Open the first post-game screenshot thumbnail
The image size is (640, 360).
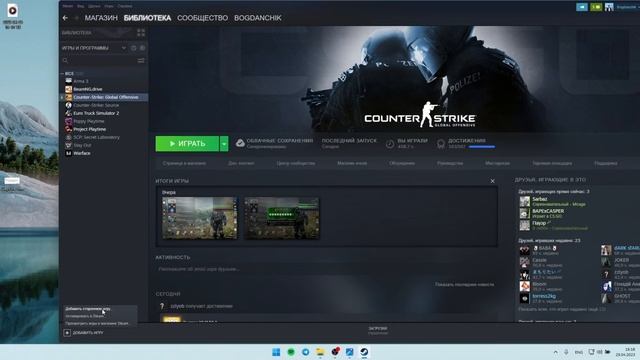click(x=200, y=218)
